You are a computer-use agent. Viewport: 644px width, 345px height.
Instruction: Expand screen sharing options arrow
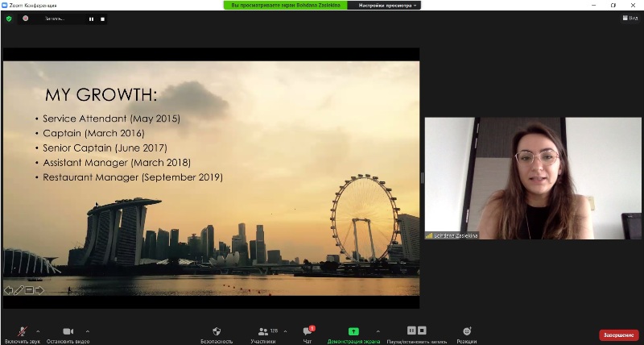(378, 331)
